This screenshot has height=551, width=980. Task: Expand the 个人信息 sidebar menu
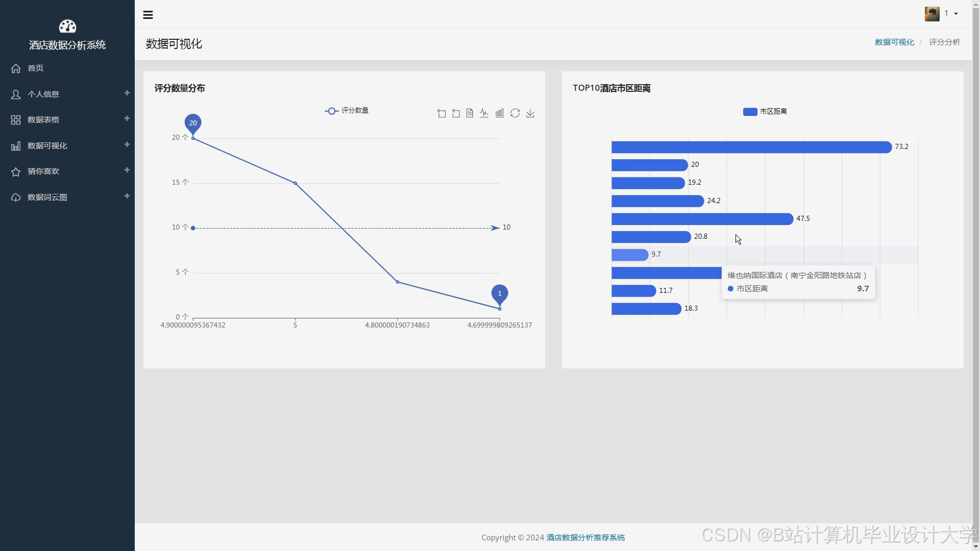[43, 94]
